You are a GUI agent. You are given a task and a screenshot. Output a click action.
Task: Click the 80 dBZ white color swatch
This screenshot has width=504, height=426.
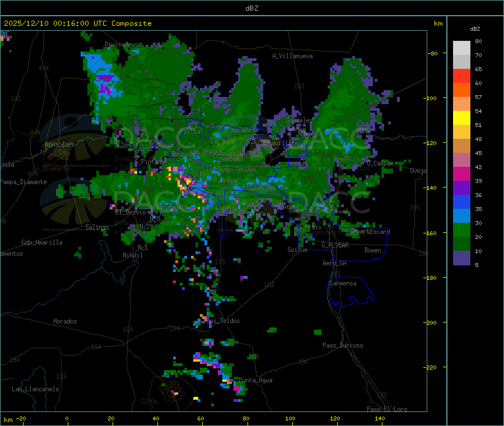coord(461,48)
